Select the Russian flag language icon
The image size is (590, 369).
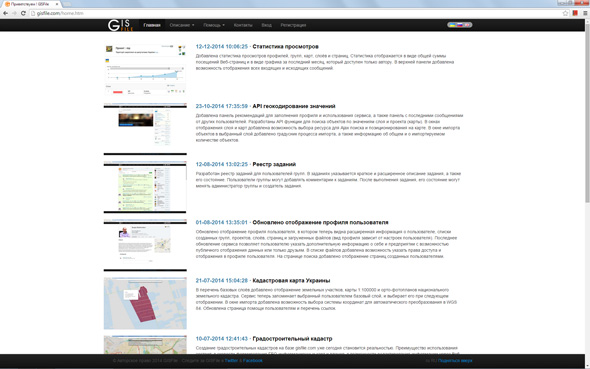point(459,25)
